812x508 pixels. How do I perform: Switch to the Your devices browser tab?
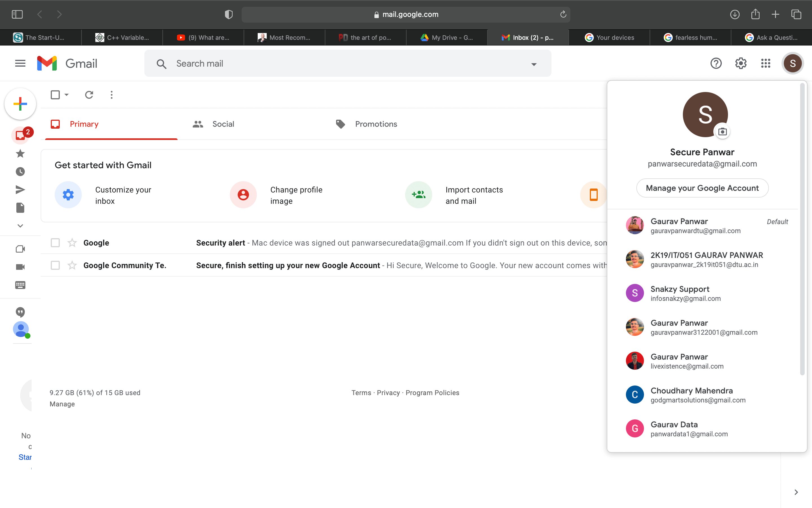pos(609,37)
